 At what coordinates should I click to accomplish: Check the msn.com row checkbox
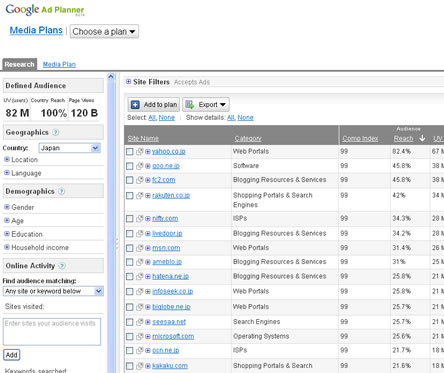pyautogui.click(x=130, y=248)
